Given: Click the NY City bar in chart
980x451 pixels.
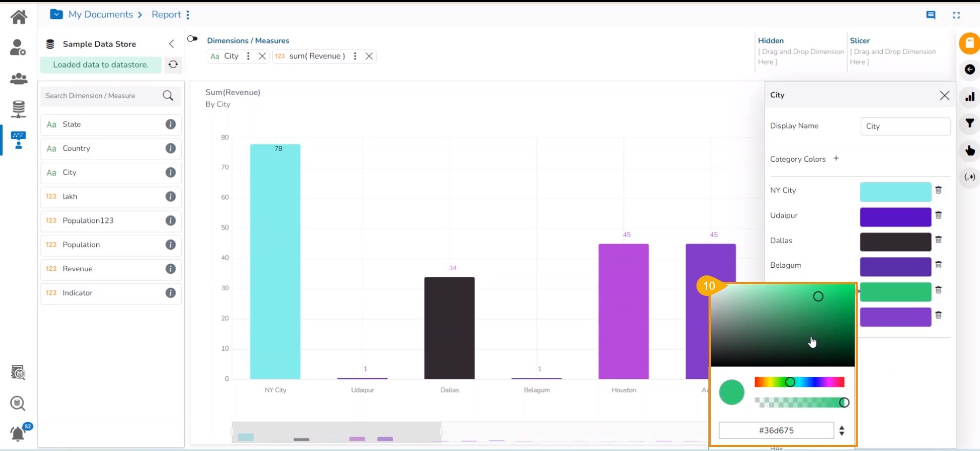Looking at the screenshot, I should 275,262.
